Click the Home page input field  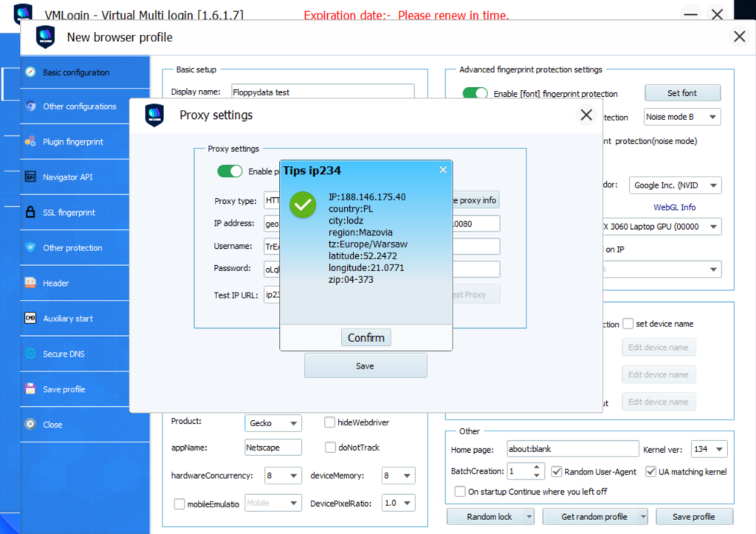coord(573,449)
